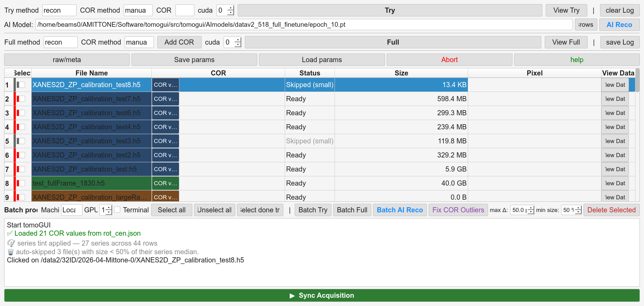The width and height of the screenshot is (644, 306).
Task: Sort by the Pixel column header
Action: 534,73
